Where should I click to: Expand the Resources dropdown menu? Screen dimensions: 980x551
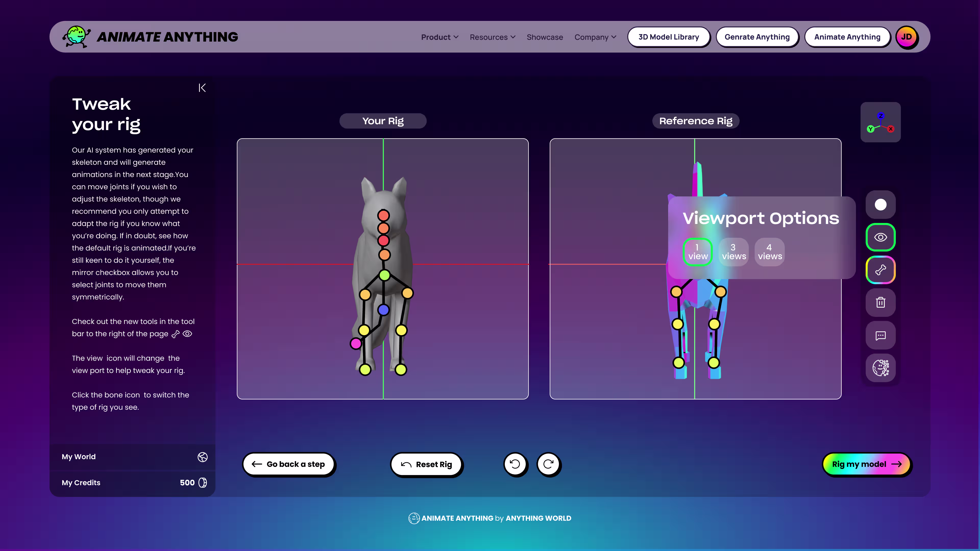pos(492,37)
